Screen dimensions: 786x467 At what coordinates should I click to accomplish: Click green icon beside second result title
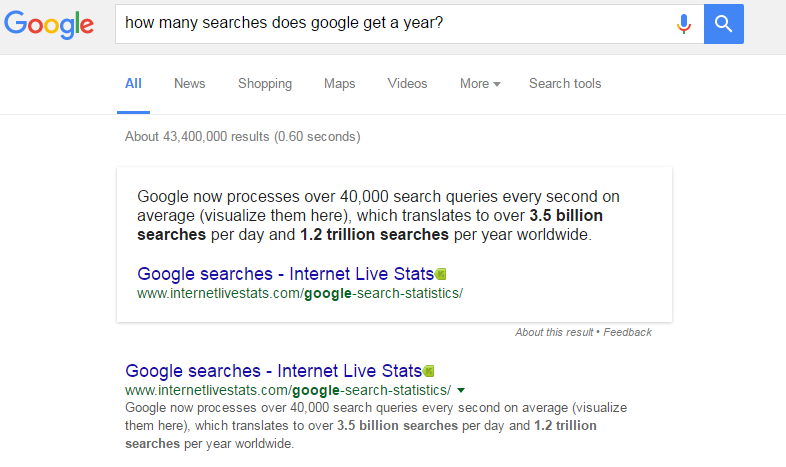(x=429, y=371)
